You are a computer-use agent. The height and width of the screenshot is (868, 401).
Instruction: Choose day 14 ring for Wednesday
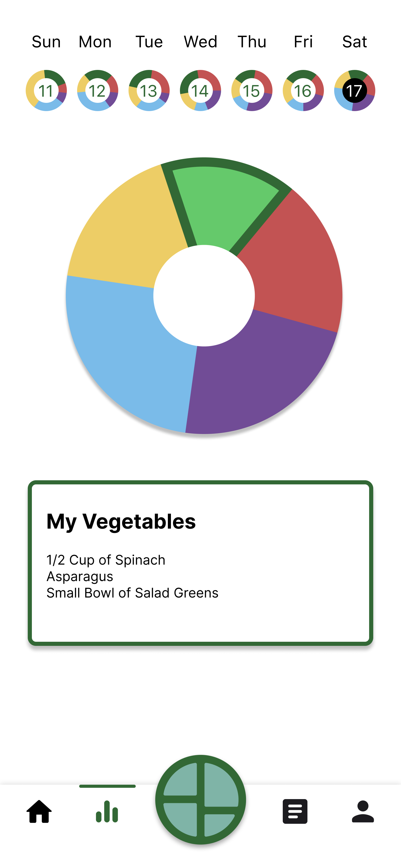coord(200,90)
